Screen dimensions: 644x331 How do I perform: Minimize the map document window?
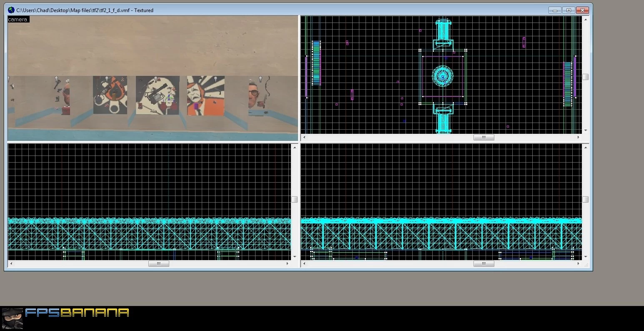[554, 10]
